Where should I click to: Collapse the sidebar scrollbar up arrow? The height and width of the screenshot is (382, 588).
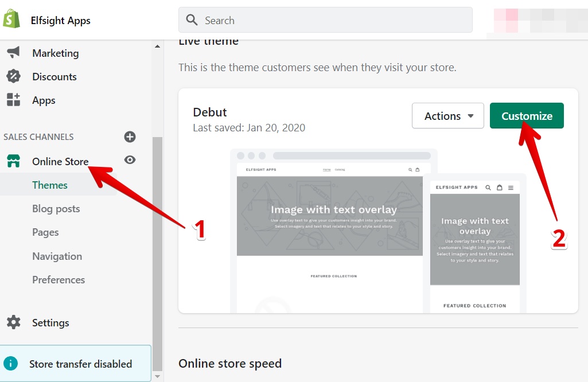point(157,46)
